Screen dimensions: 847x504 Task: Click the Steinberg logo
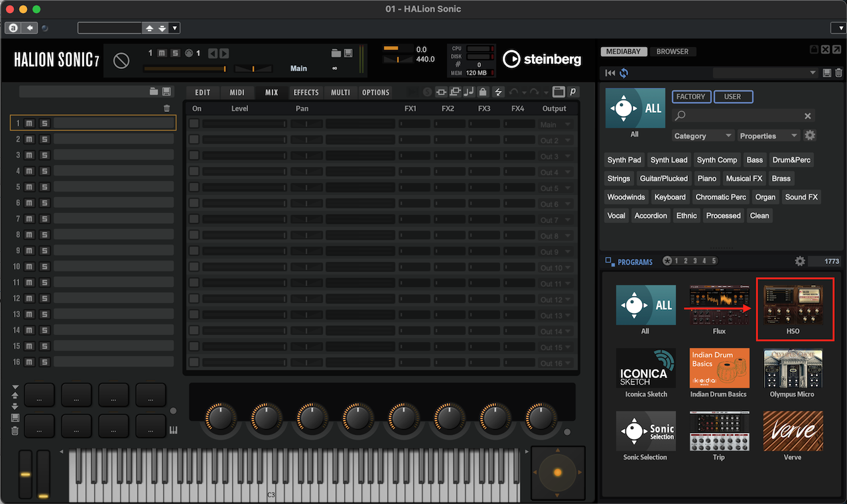(x=542, y=59)
